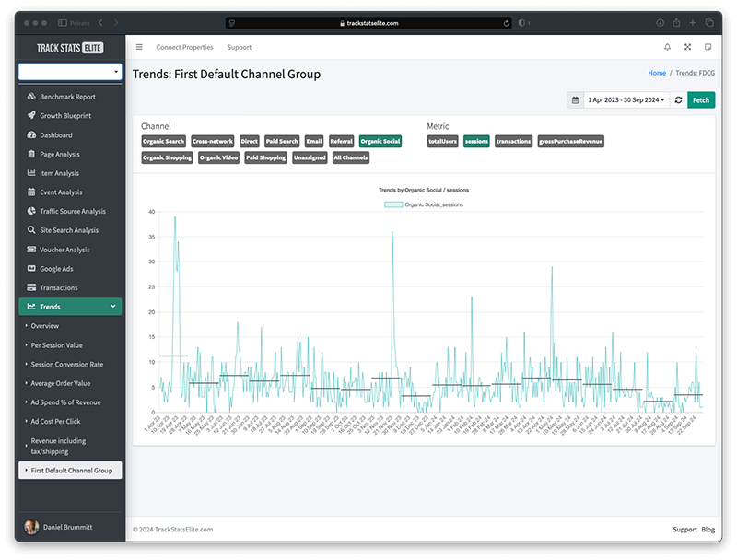The image size is (737, 560).
Task: Click the Fetch button
Action: (701, 100)
